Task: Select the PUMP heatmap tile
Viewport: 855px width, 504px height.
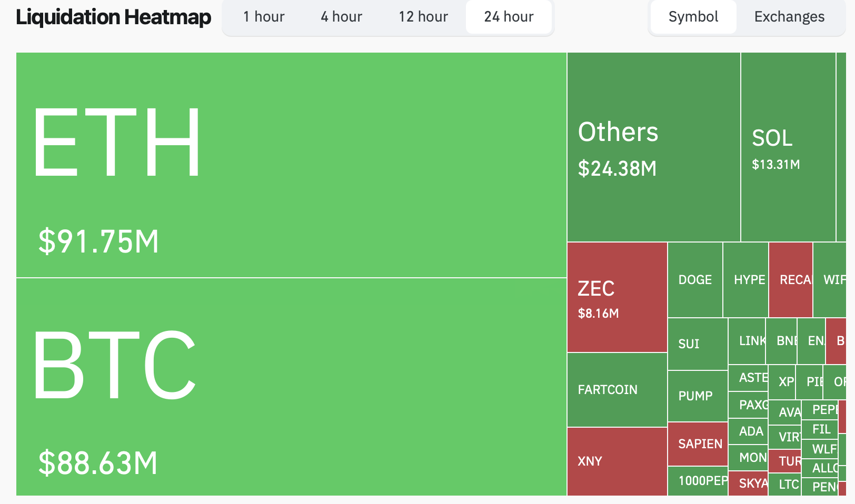Action: point(697,396)
